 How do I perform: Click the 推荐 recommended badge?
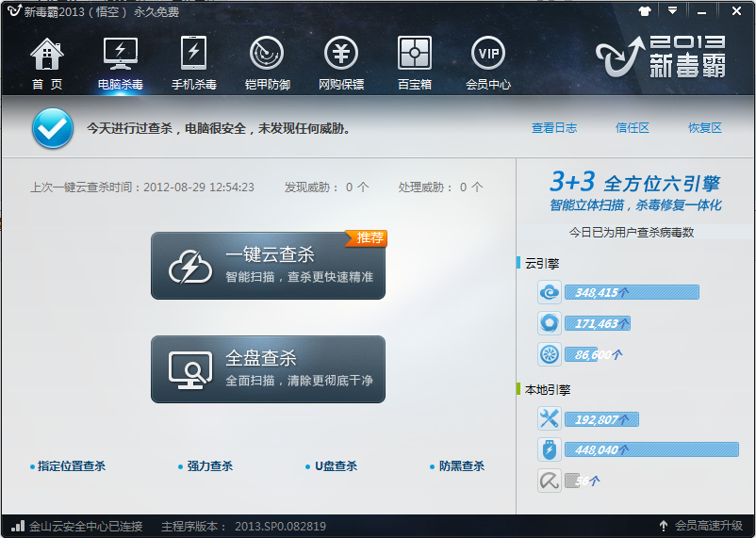point(367,238)
